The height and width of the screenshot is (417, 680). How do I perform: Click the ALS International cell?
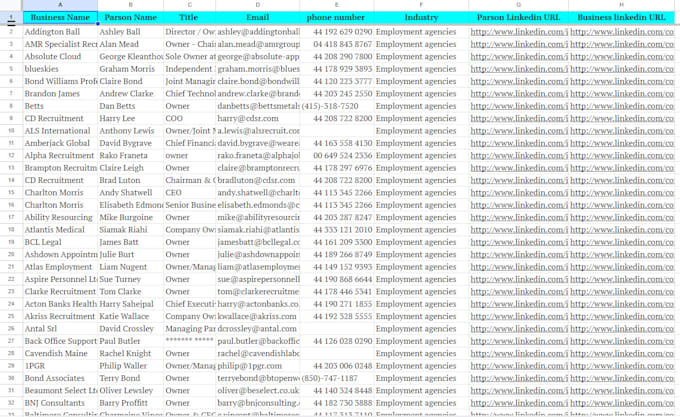point(60,130)
